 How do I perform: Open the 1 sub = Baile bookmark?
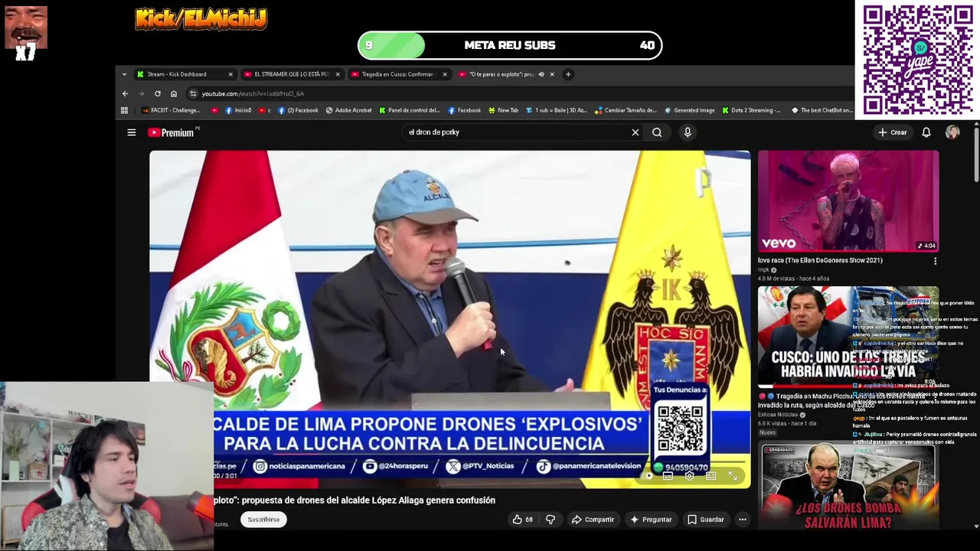(x=557, y=110)
